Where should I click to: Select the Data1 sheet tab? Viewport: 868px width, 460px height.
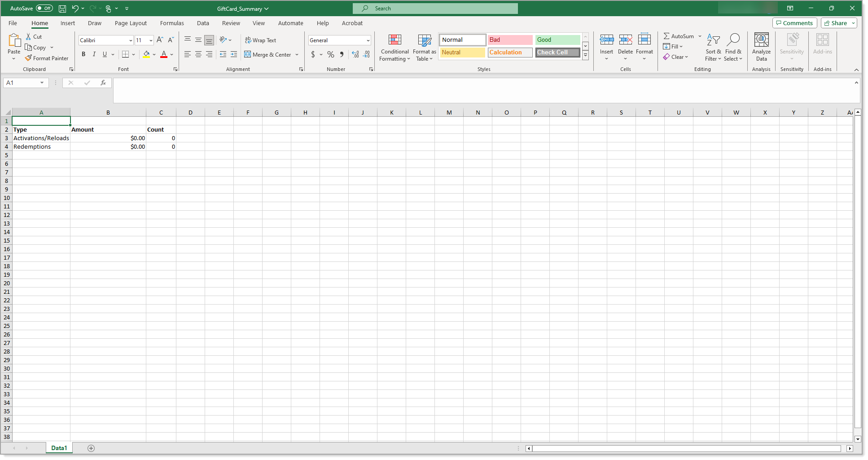(59, 448)
